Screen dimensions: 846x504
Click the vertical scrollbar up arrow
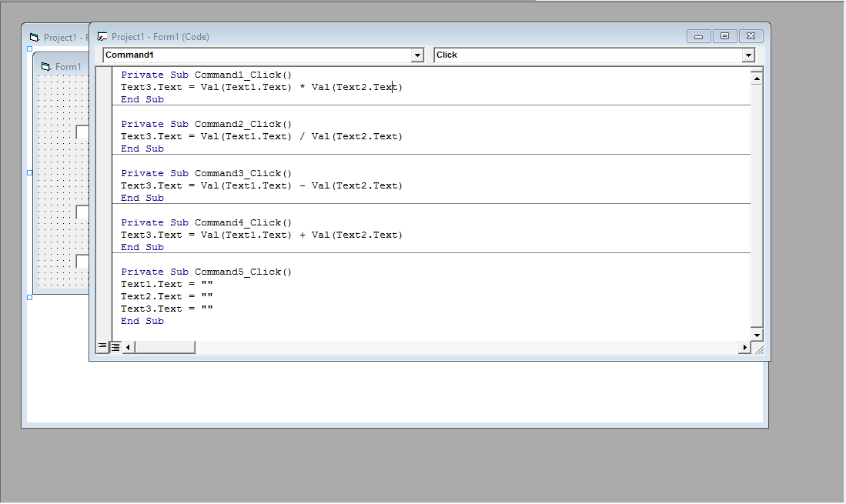pyautogui.click(x=757, y=78)
